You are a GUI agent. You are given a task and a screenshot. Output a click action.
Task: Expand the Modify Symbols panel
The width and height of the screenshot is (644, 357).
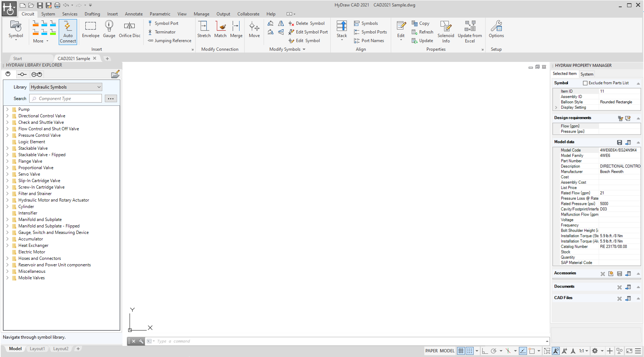[287, 49]
